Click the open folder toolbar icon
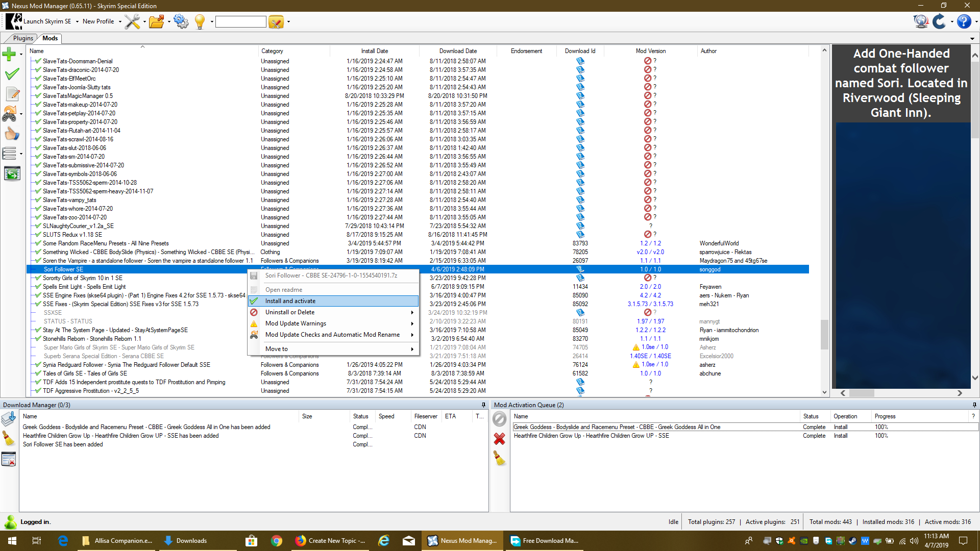 [157, 21]
